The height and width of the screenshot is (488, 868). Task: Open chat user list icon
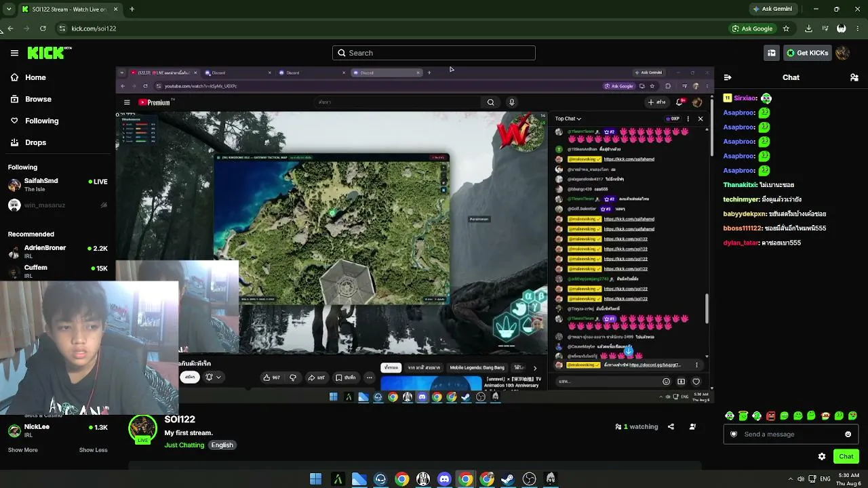[854, 77]
